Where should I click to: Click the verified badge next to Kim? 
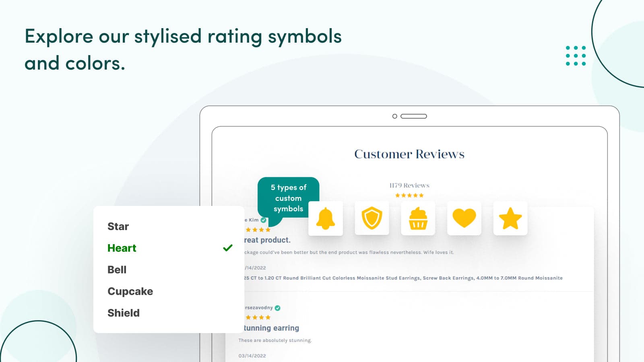264,219
